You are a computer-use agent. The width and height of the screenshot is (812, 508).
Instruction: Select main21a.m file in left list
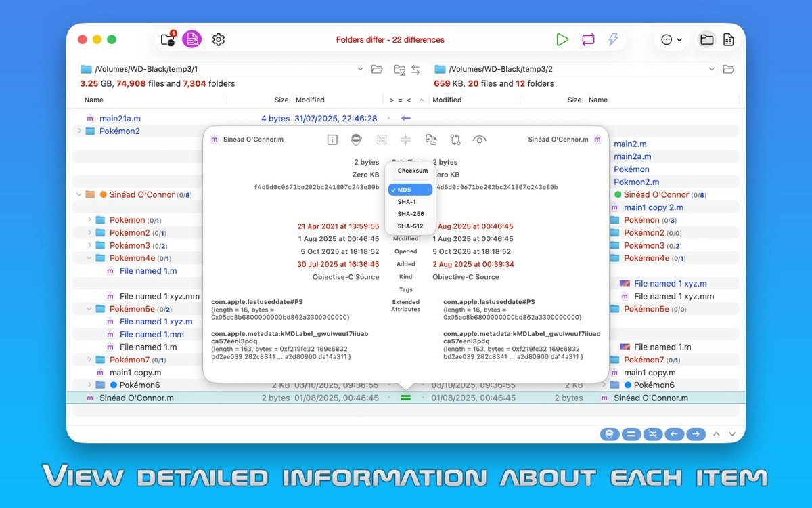(120, 119)
